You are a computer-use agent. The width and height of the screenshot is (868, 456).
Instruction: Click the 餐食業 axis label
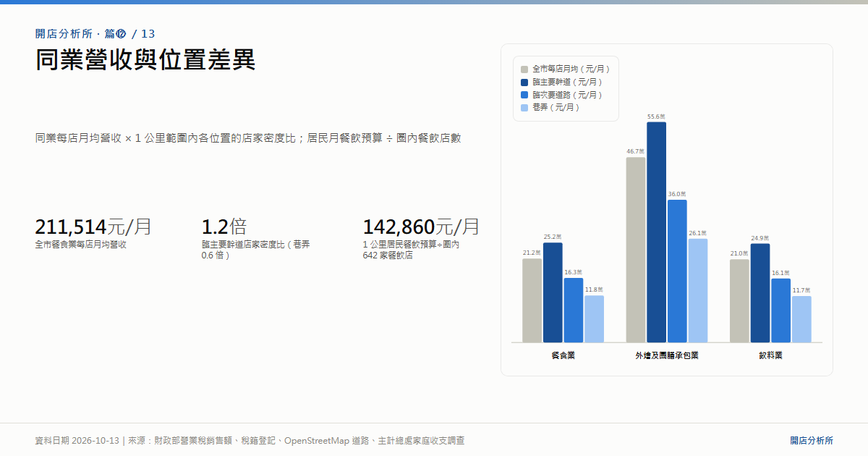click(563, 355)
